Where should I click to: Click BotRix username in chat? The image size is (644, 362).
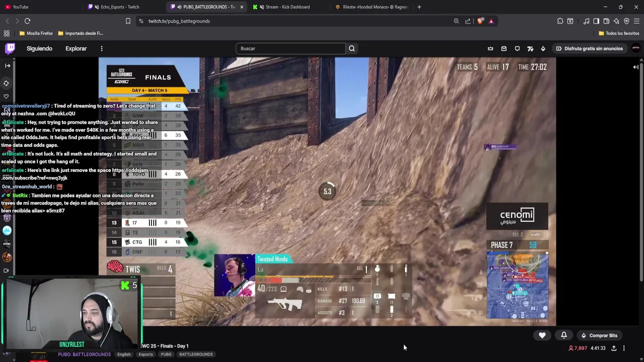pos(20,196)
